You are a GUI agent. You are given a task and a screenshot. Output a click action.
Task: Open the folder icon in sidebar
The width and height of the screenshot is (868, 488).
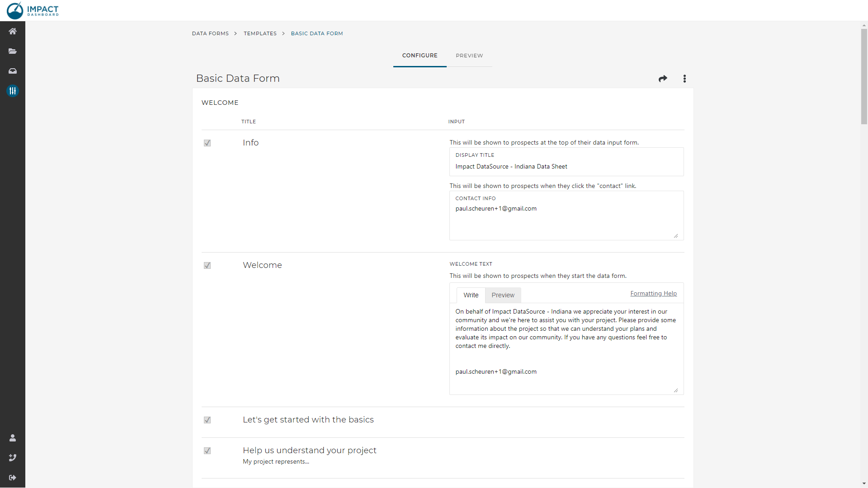(x=13, y=51)
